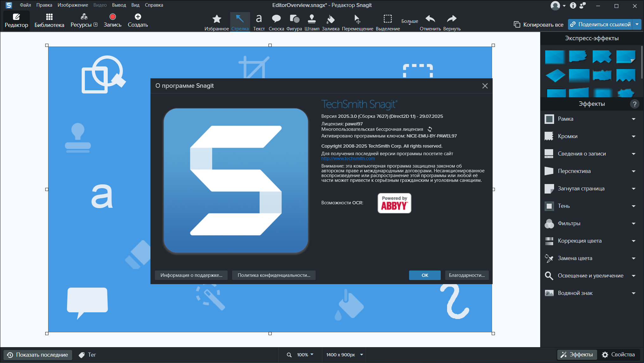The image size is (644, 363).
Task: Toggle the Тег tag panel
Action: pos(87,355)
